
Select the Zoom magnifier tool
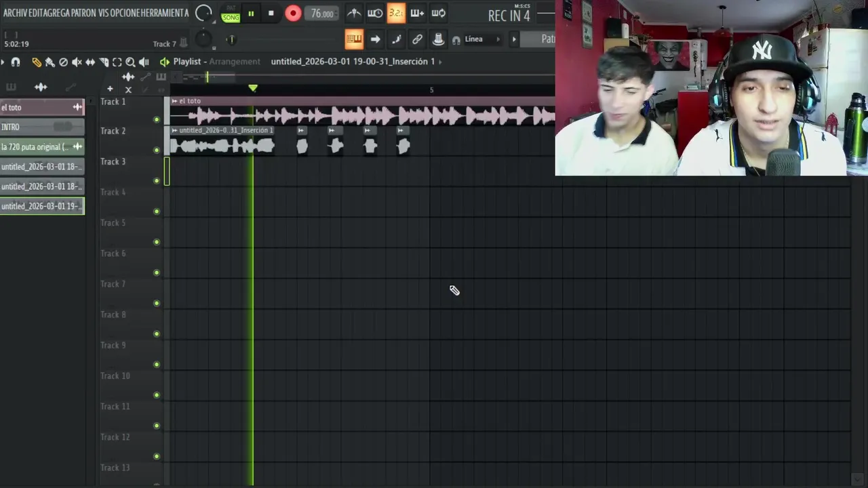(x=130, y=62)
